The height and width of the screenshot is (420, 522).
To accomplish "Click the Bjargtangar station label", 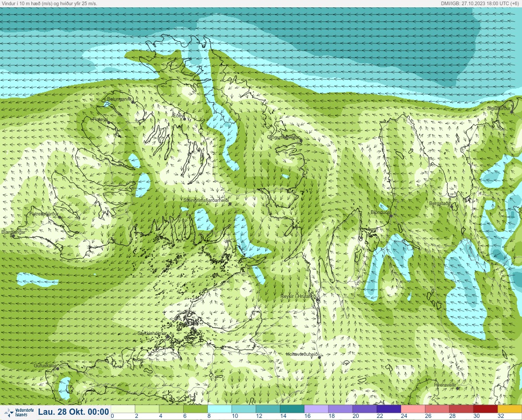I will coord(14,232).
